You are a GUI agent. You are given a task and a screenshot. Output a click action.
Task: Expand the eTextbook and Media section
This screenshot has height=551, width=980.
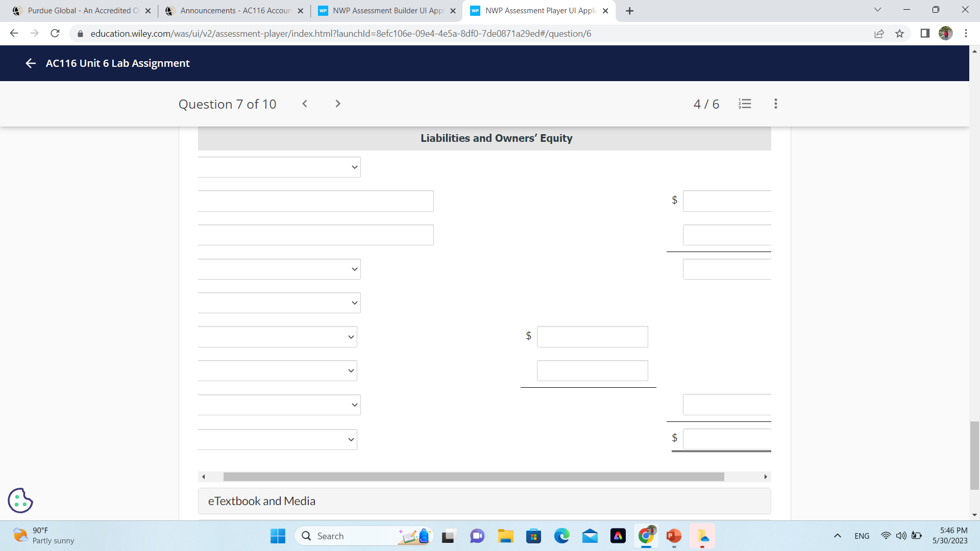[261, 501]
